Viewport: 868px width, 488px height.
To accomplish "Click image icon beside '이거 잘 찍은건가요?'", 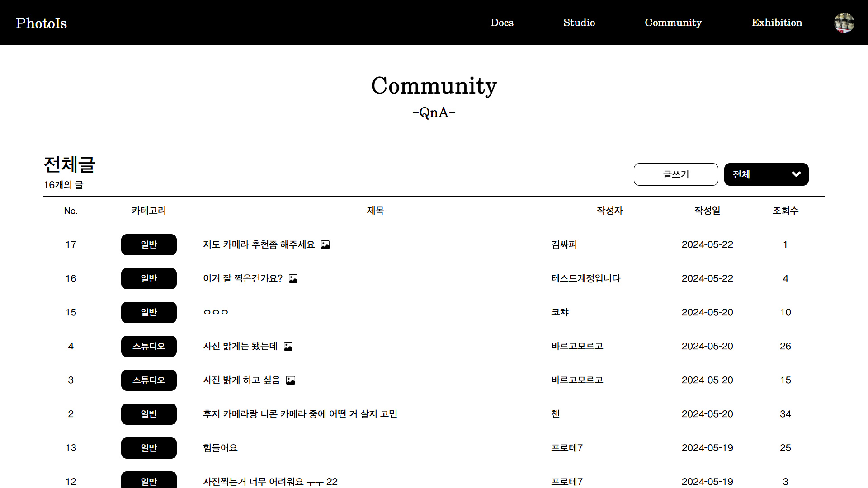I will pos(293,279).
